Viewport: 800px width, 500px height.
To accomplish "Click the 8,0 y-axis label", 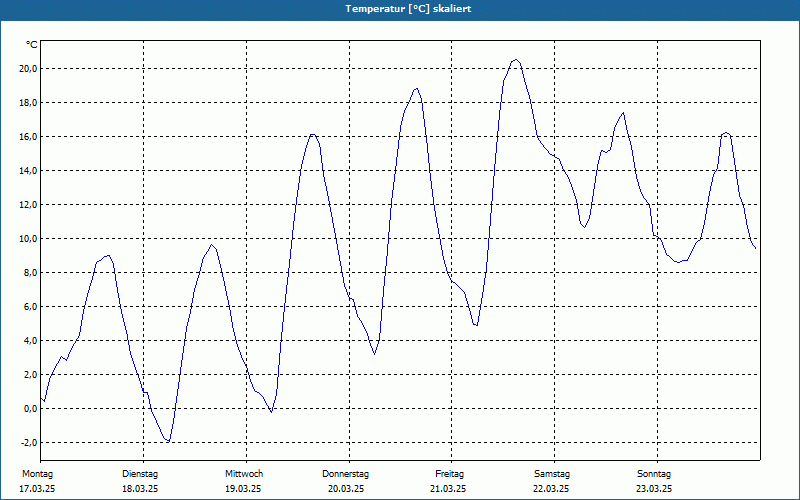I will click(x=30, y=272).
